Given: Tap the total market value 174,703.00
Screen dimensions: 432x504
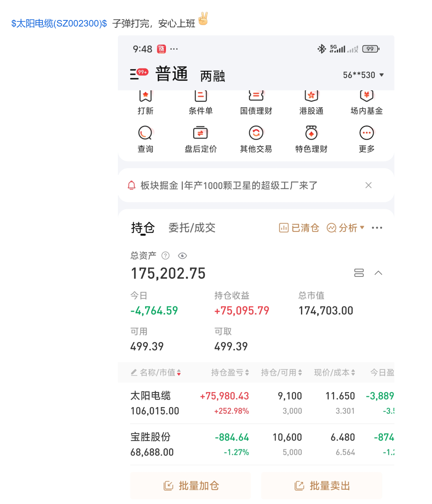Looking at the screenshot, I should [x=326, y=311].
